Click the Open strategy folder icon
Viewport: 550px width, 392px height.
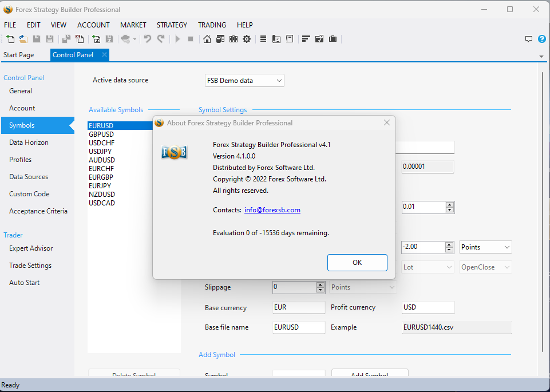pyautogui.click(x=23, y=39)
